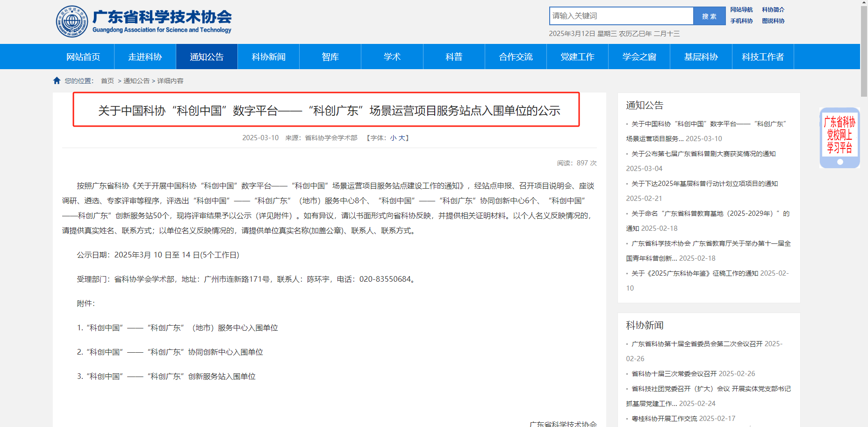Select the 通知公告 nav tab
Viewport: 868px width, 427px height.
(x=207, y=57)
